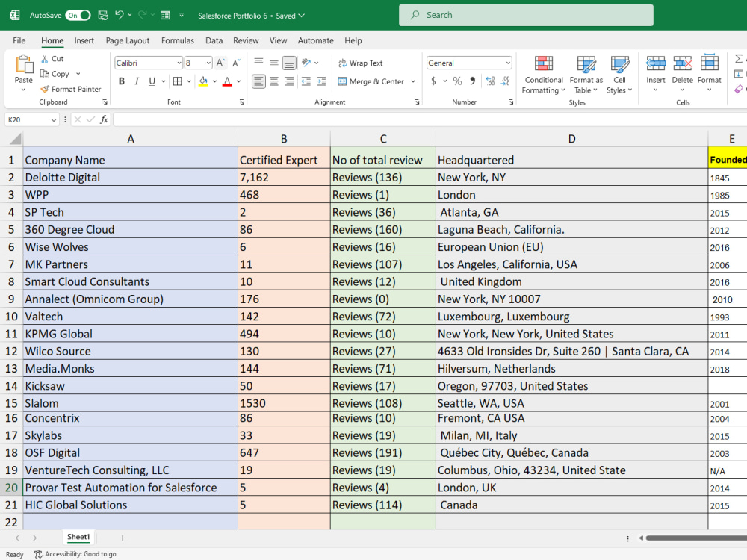Increase indent
The width and height of the screenshot is (747, 560).
coord(321,81)
